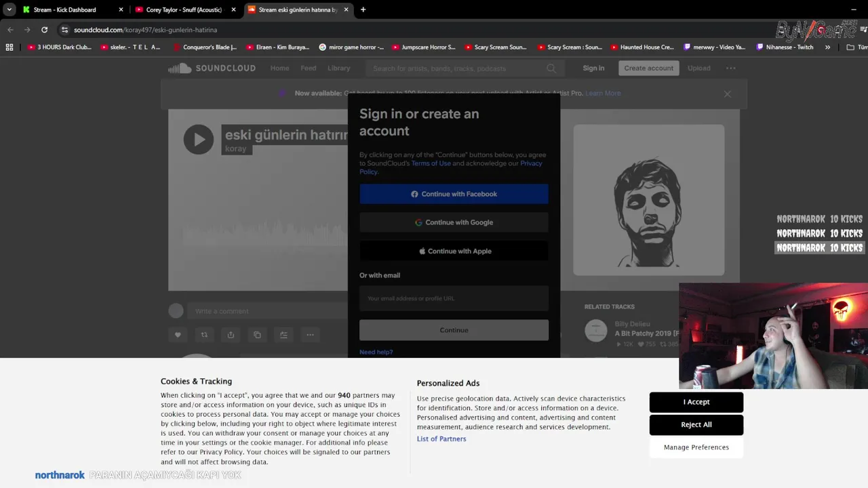This screenshot has height=488, width=868.
Task: Share the track with the share icon
Action: (231, 335)
